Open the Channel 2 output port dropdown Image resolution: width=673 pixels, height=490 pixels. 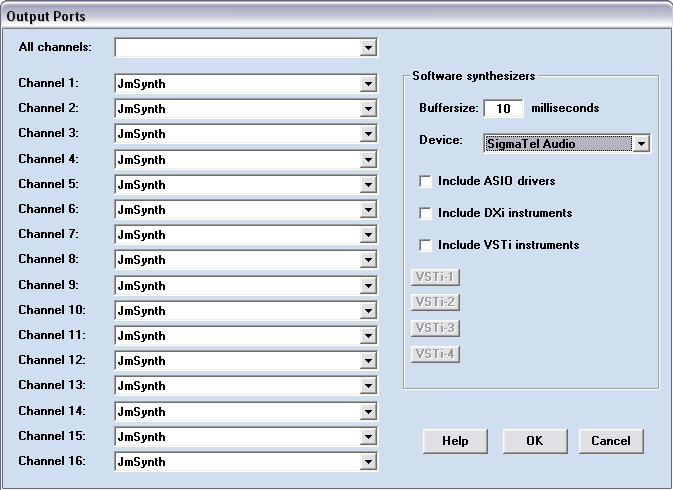coord(246,109)
